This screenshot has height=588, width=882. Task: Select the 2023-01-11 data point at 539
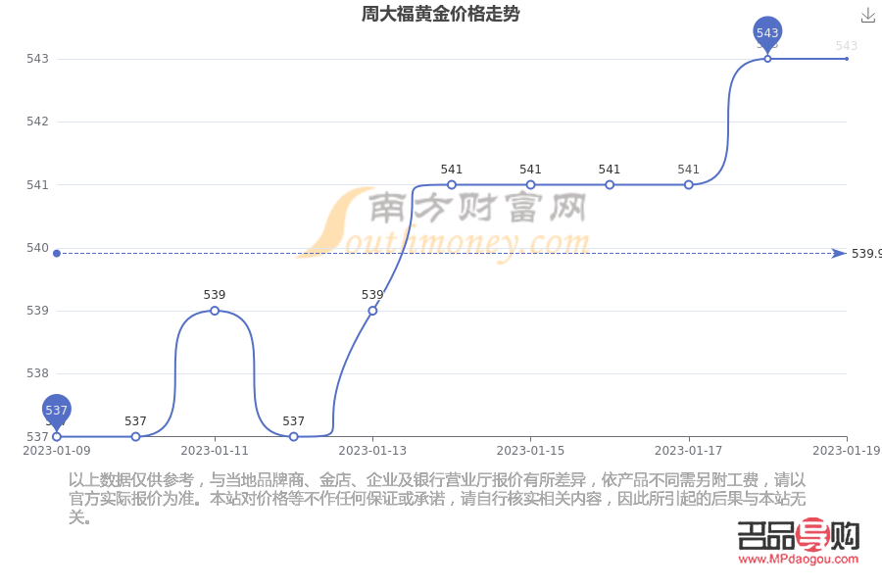[x=215, y=311]
